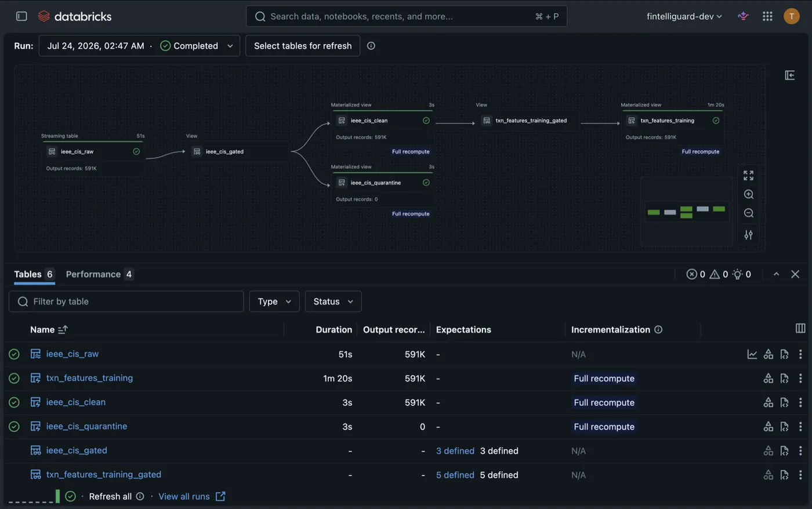Image resolution: width=812 pixels, height=509 pixels.
Task: Click the Refresh all info icon
Action: point(140,496)
